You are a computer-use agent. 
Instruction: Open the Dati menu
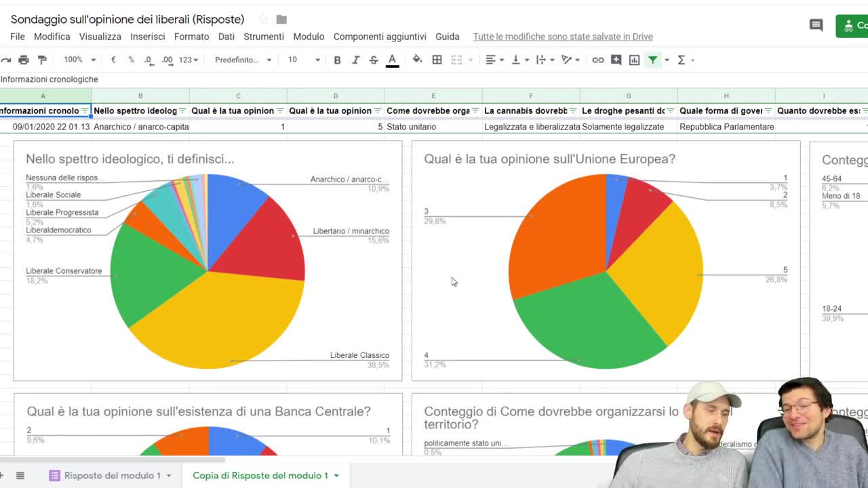point(226,37)
